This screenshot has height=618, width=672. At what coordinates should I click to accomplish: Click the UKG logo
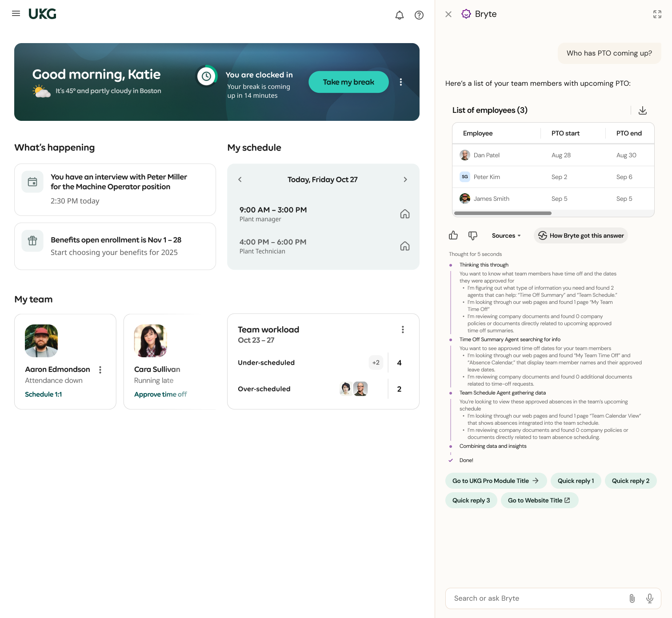43,14
